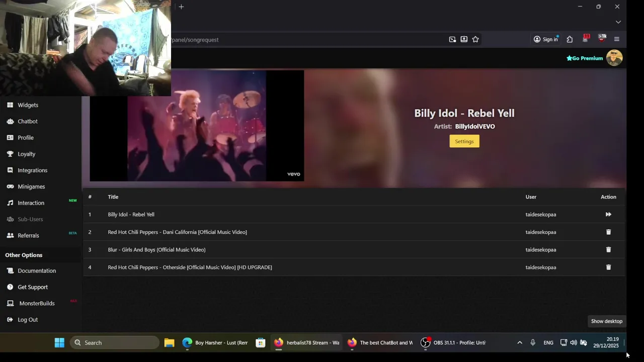Viewport: 644px width, 362px height.
Task: Show hidden system tray icons
Action: [x=520, y=343]
